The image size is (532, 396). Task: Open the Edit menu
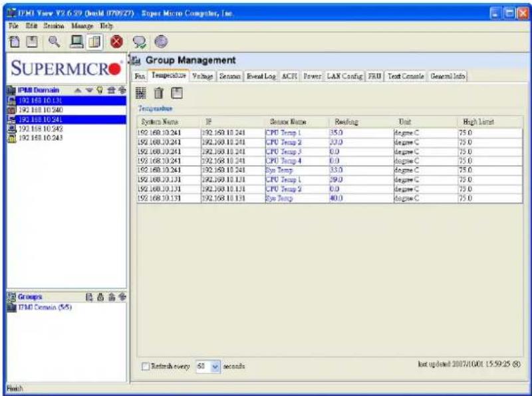point(31,26)
